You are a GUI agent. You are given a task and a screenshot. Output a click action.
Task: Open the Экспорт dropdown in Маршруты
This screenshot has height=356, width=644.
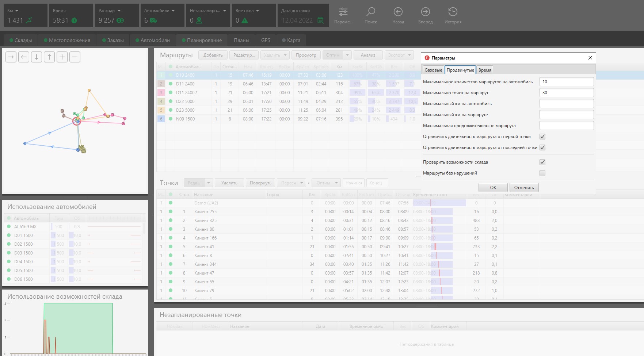410,55
